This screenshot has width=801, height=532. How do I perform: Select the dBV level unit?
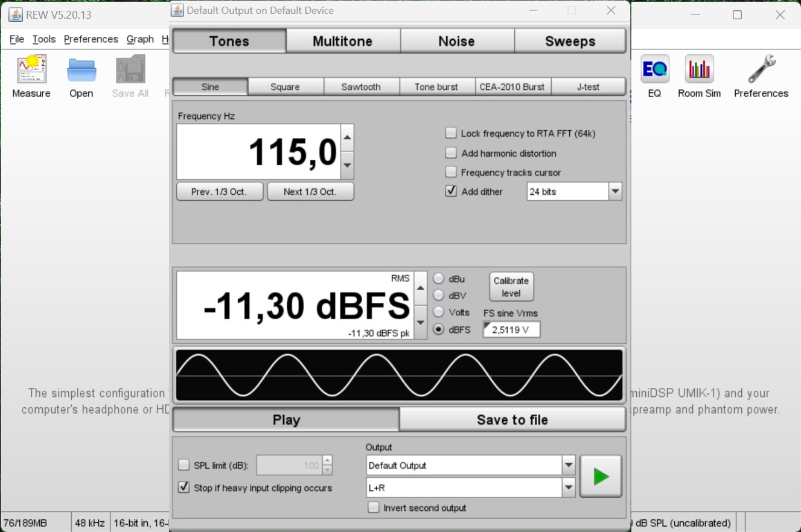[439, 296]
